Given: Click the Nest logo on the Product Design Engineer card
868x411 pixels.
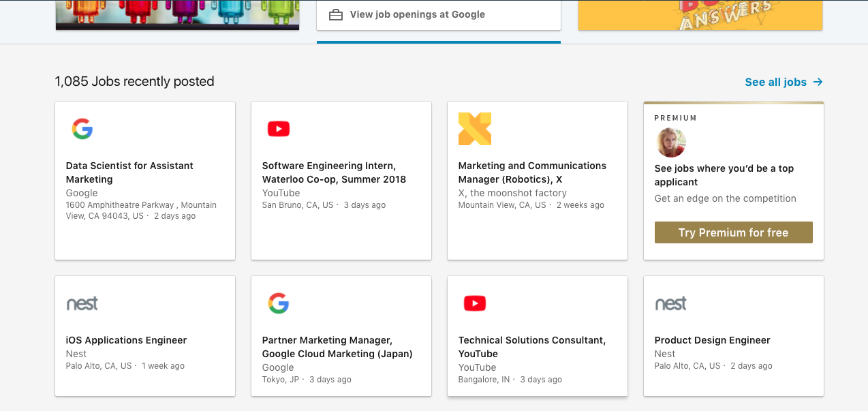Looking at the screenshot, I should (671, 303).
